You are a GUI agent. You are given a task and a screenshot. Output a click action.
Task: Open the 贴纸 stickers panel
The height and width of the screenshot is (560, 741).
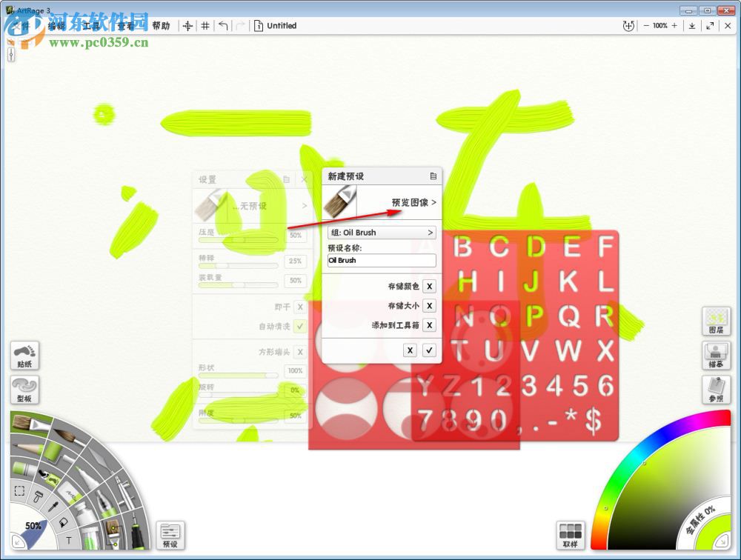click(x=24, y=356)
